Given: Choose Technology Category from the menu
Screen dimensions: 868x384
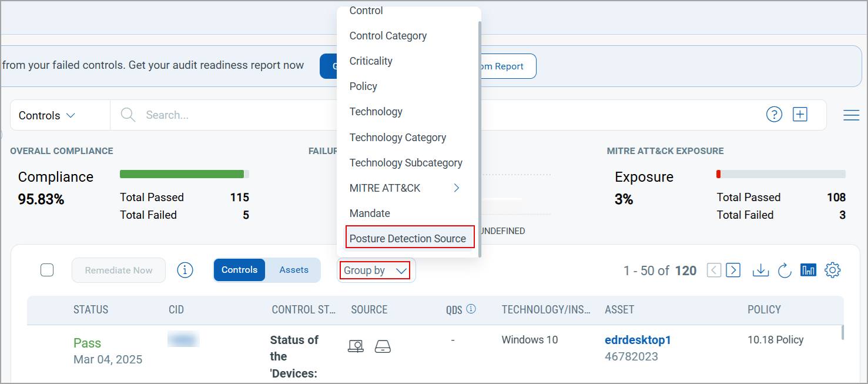Looking at the screenshot, I should coord(398,137).
